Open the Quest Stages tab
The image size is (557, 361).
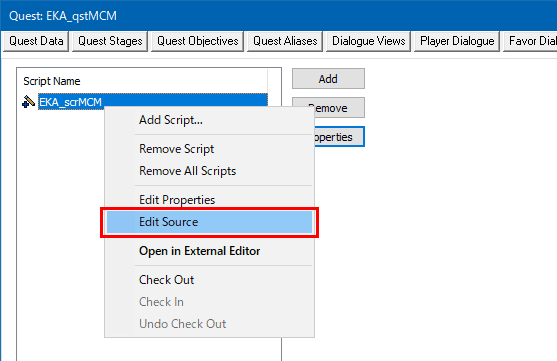tap(110, 41)
